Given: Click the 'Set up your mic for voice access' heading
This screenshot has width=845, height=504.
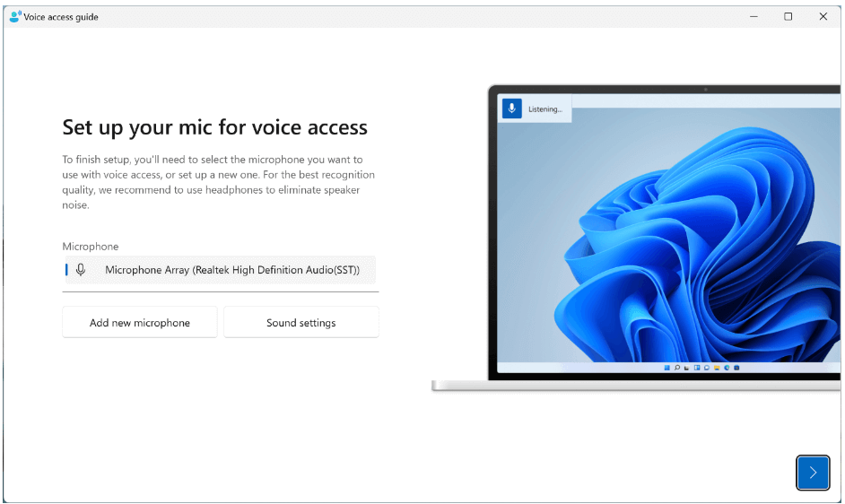Looking at the screenshot, I should coord(214,127).
